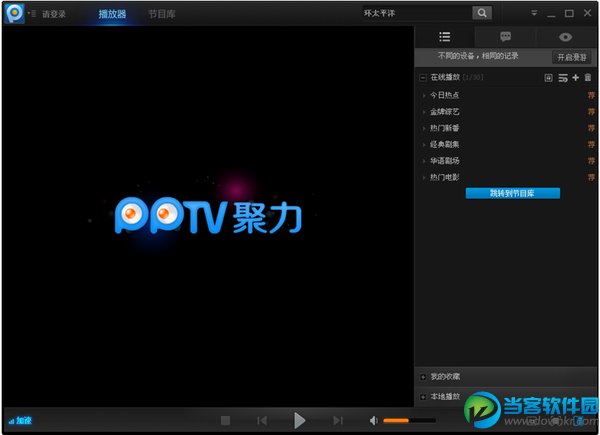
Task: Expand the 今日热点 item
Action: coord(424,95)
